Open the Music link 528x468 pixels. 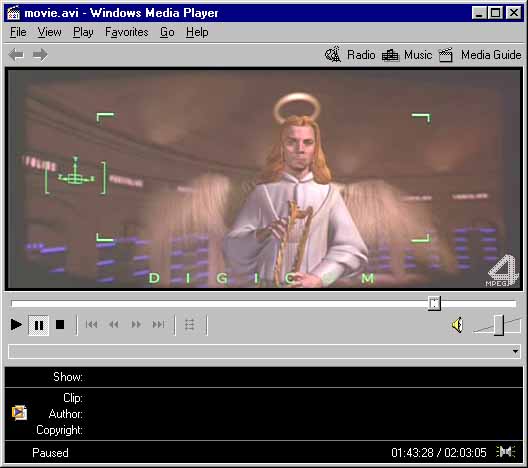[x=418, y=55]
